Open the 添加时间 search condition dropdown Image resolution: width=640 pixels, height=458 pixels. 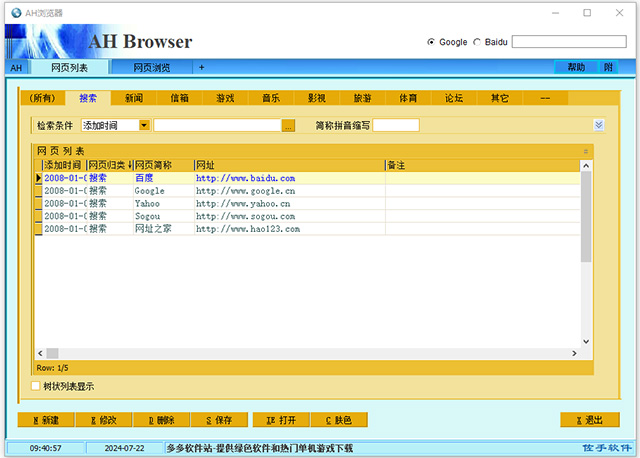pos(144,125)
